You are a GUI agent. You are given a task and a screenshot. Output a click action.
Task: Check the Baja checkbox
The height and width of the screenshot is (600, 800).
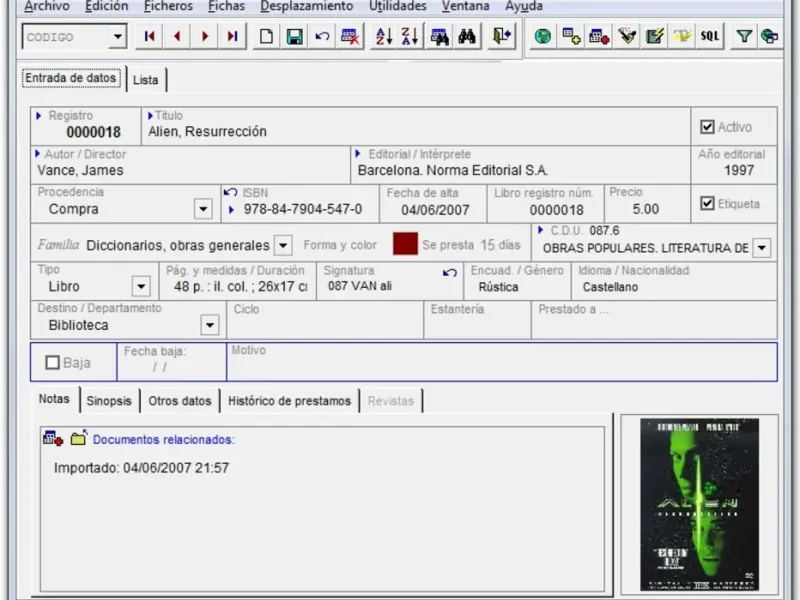pyautogui.click(x=53, y=363)
